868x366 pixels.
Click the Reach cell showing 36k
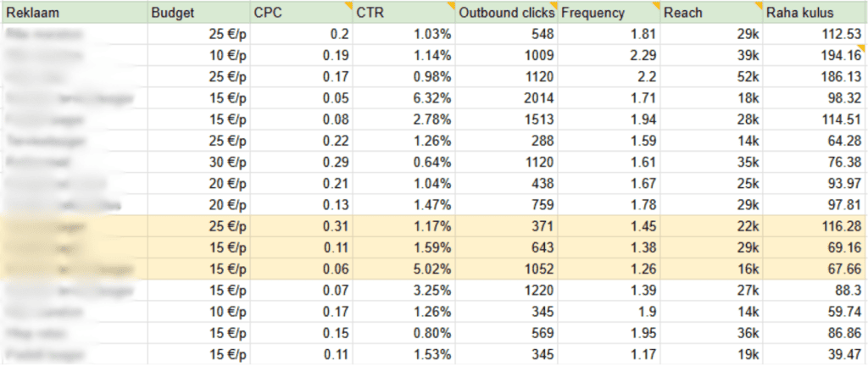tap(746, 335)
